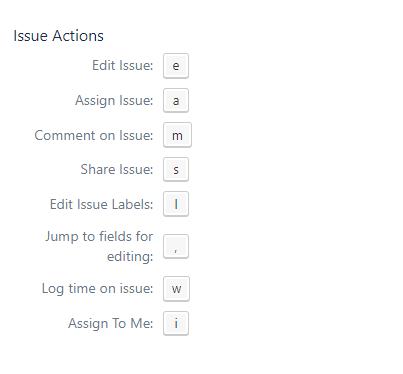Select the 'm' key for Comment on Issue
Image resolution: width=403 pixels, height=374 pixels.
tap(177, 135)
